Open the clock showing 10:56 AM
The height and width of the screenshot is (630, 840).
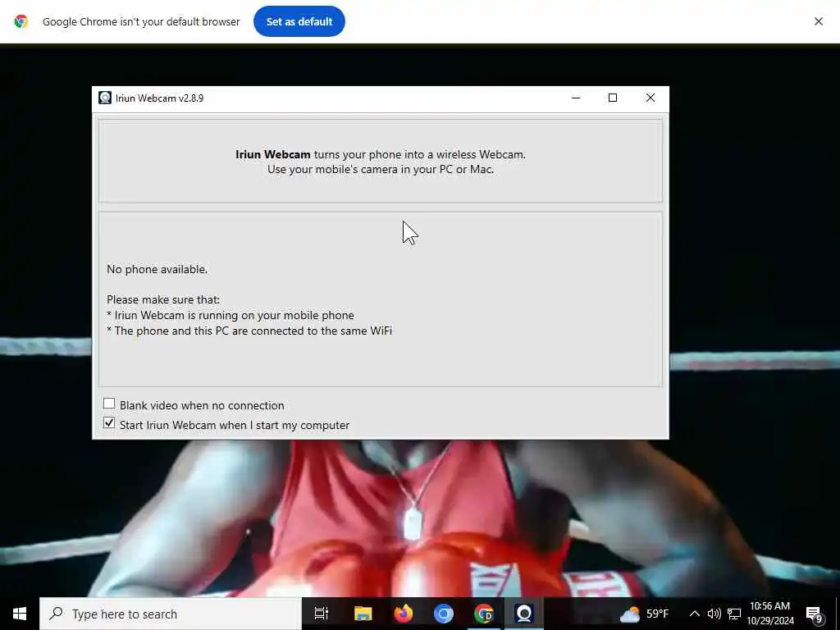click(x=769, y=614)
